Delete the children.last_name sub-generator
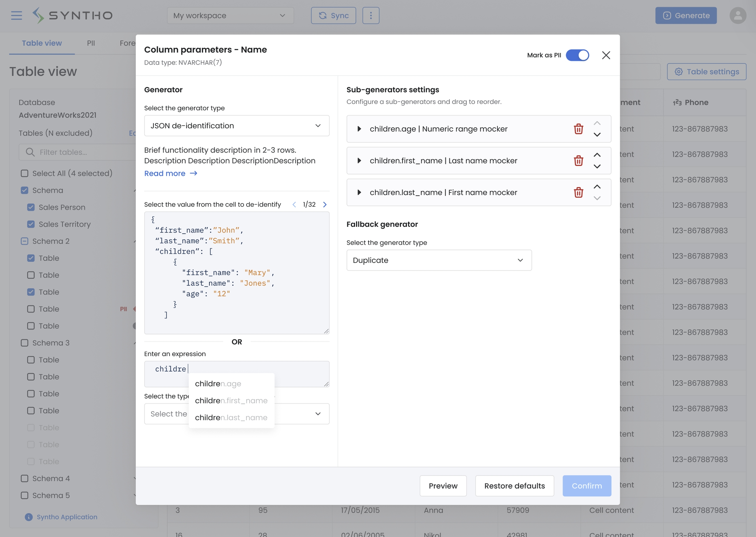Viewport: 756px width, 537px height. click(578, 192)
